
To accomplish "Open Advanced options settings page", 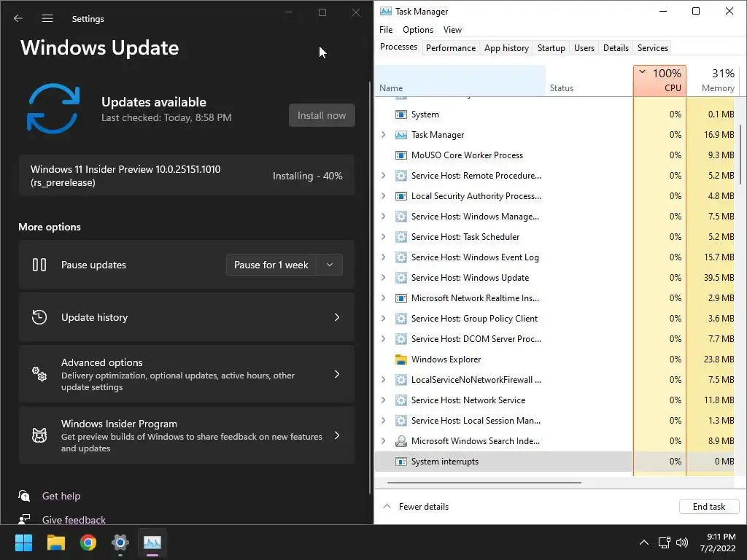I will [186, 374].
